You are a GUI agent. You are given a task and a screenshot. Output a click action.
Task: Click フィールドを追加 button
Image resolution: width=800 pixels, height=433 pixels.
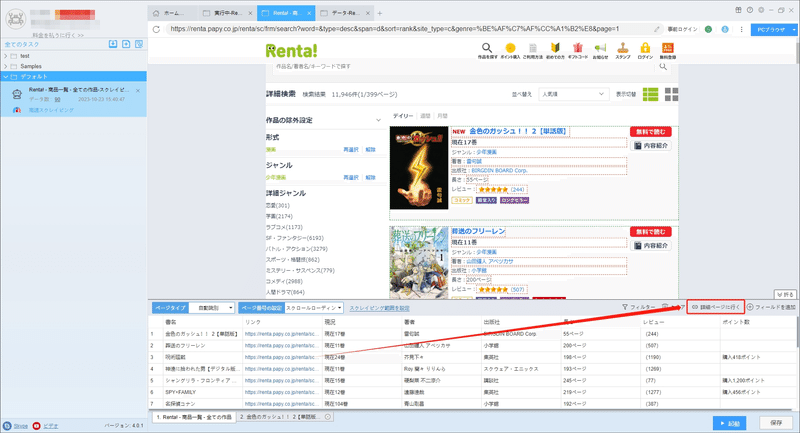pos(771,308)
